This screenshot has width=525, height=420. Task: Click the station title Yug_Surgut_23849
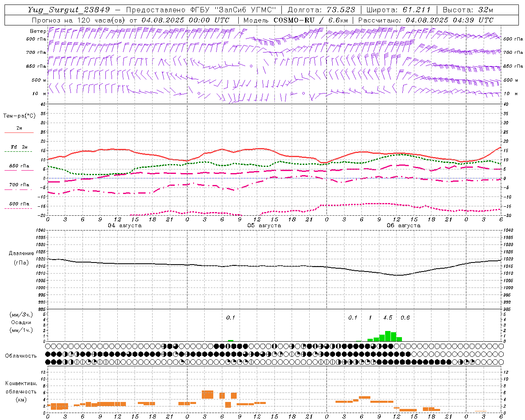click(x=69, y=10)
